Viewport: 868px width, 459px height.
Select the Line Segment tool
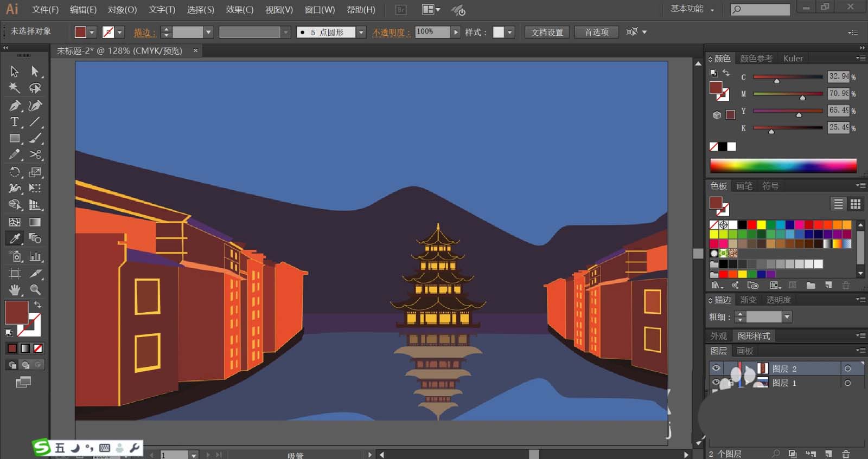35,122
